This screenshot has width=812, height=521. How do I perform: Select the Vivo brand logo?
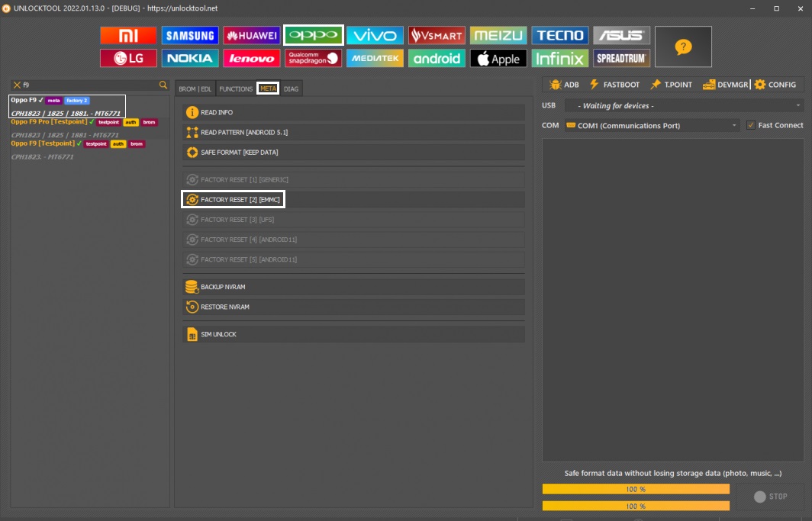375,35
